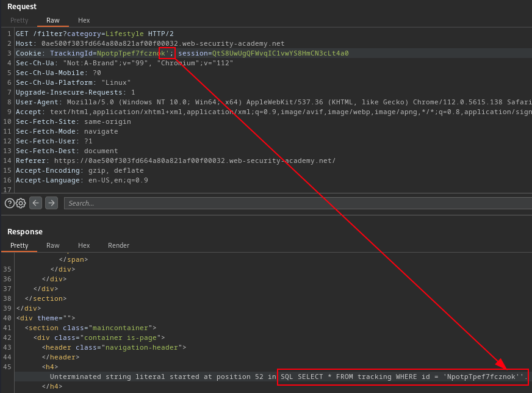
Task: Focus the request Search field
Action: pos(298,203)
